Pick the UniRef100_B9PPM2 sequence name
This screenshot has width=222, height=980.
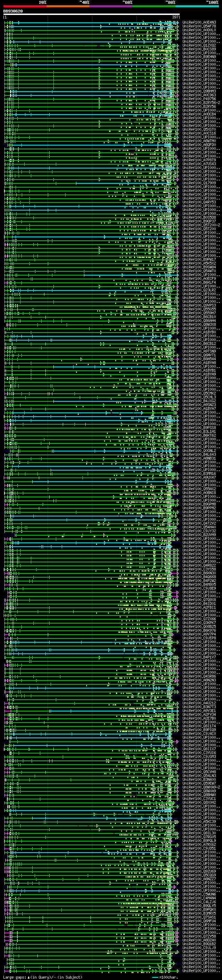(x=199, y=508)
